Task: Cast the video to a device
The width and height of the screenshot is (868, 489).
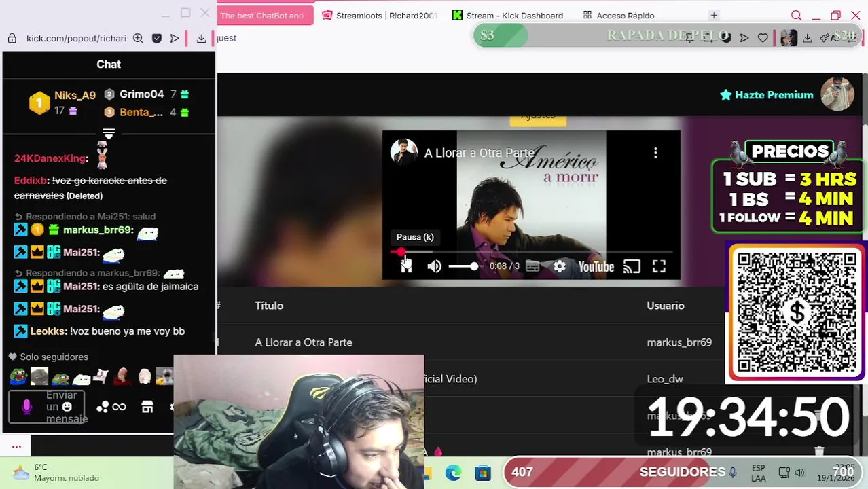Action: 632,266
